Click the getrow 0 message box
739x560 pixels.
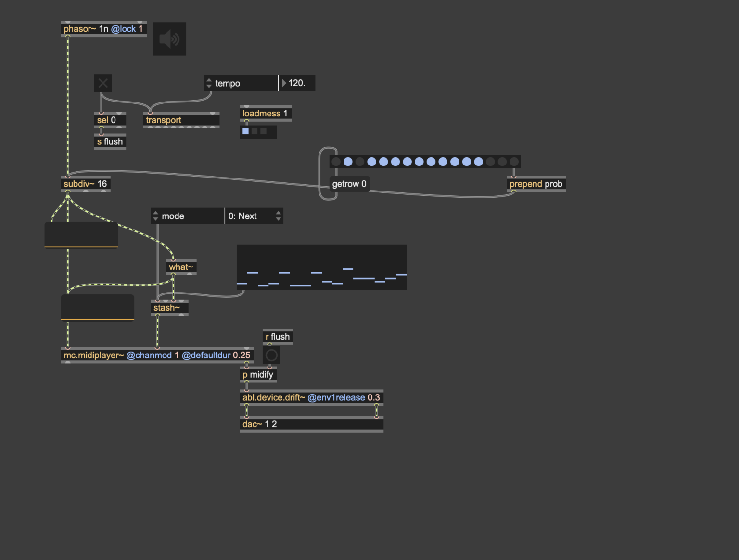(x=349, y=184)
